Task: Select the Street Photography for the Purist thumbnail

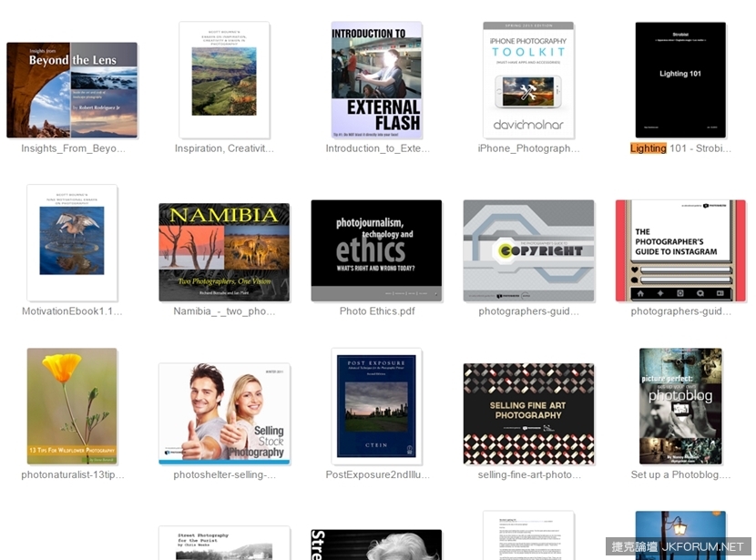Action: point(224,543)
